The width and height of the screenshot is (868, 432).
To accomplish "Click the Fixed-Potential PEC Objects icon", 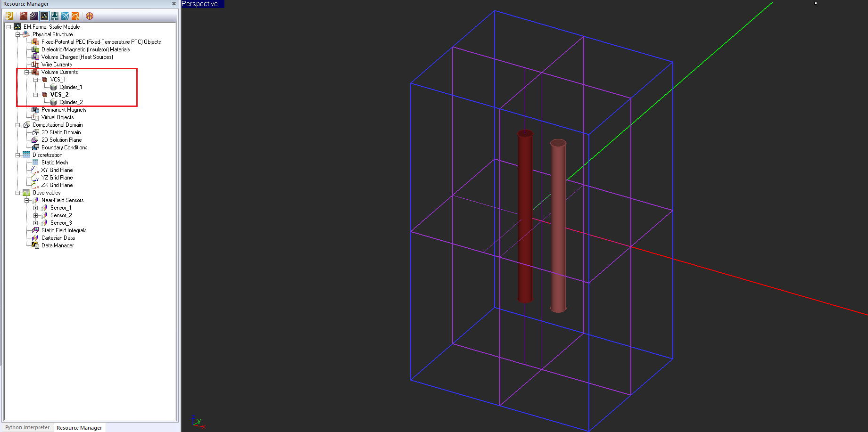I will point(35,42).
